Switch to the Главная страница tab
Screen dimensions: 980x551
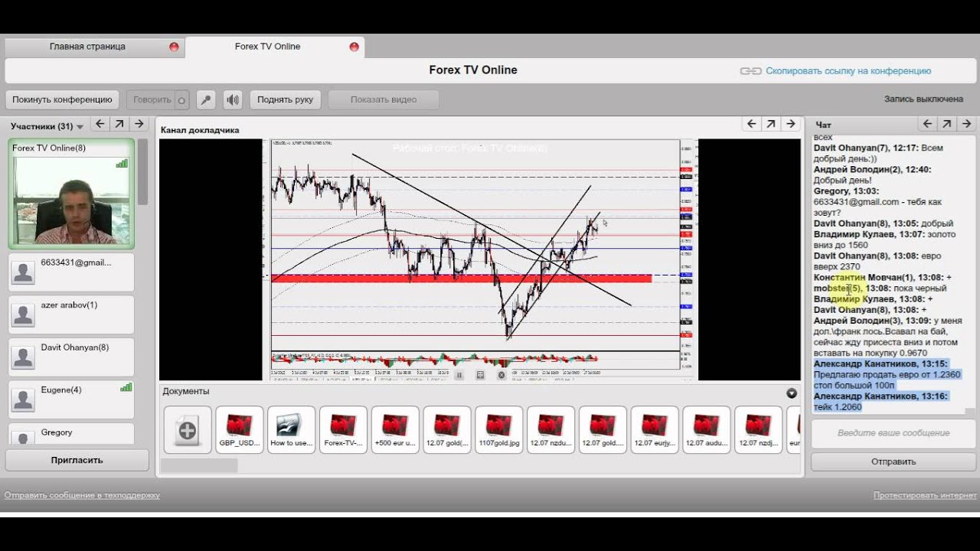(87, 47)
